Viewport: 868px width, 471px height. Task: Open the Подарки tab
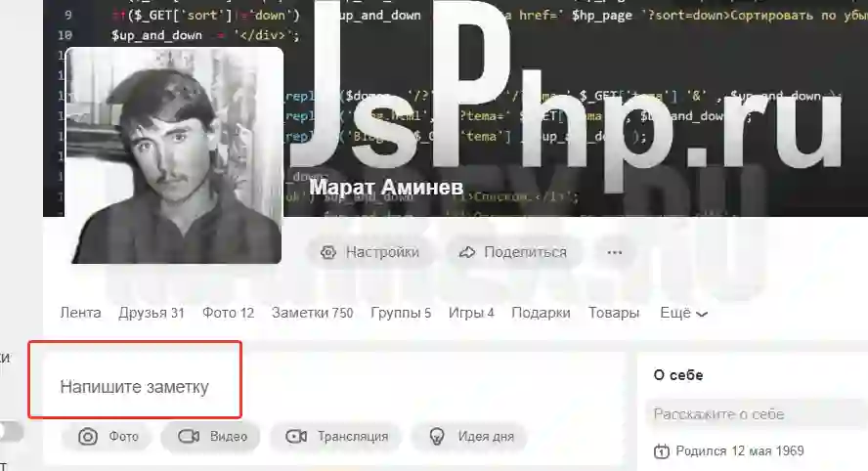coord(541,313)
